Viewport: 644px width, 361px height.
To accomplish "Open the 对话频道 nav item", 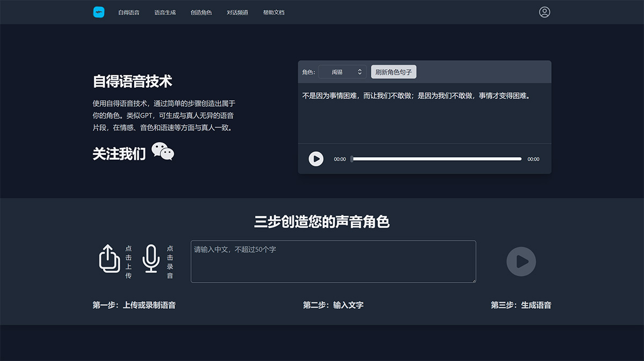I will (237, 12).
